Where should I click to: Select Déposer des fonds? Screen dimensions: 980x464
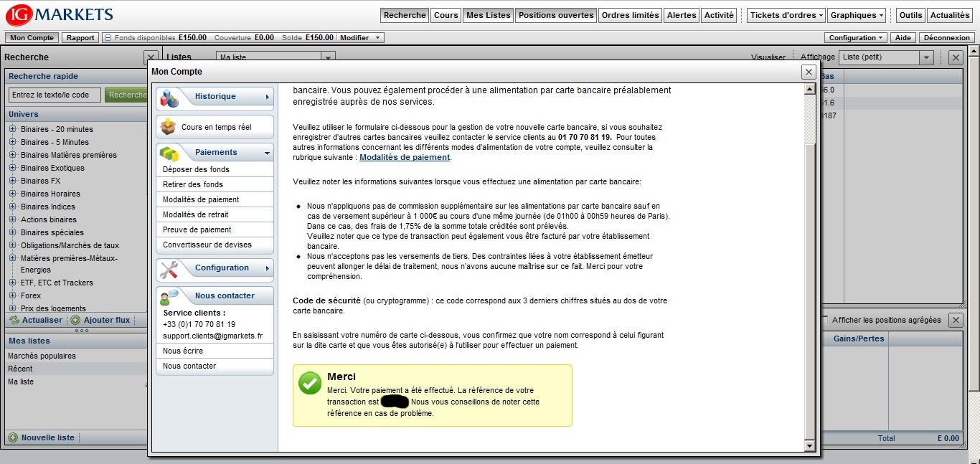pos(215,169)
